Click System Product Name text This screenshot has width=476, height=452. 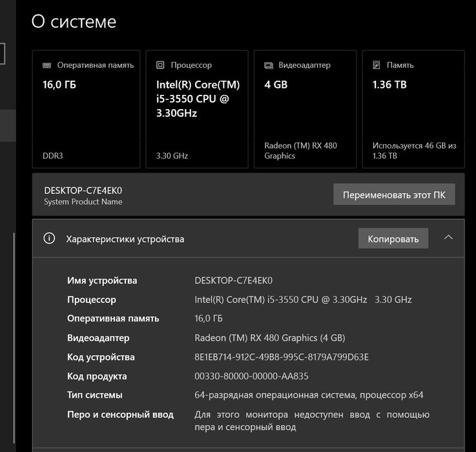[83, 202]
